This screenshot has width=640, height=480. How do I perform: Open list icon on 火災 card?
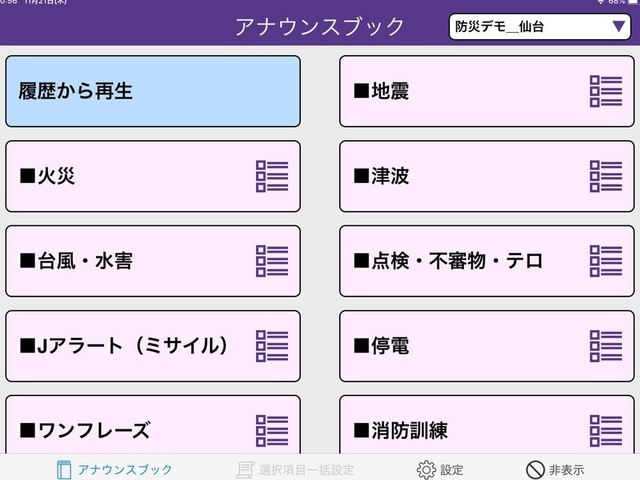(x=272, y=176)
